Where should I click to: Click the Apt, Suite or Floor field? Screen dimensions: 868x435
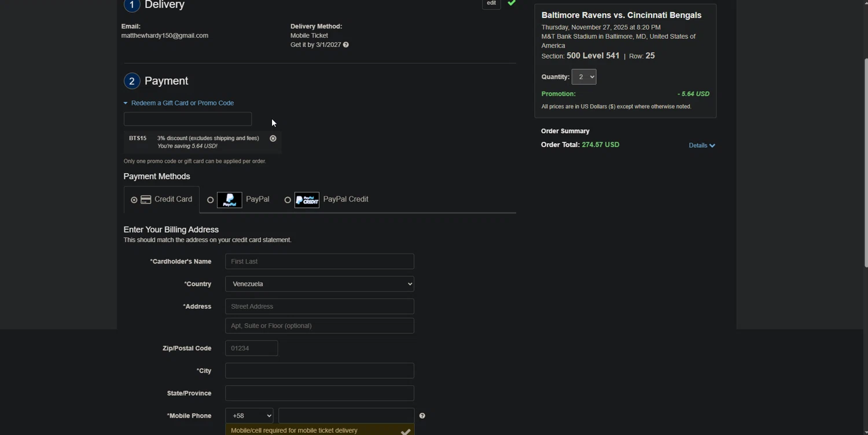[319, 326]
